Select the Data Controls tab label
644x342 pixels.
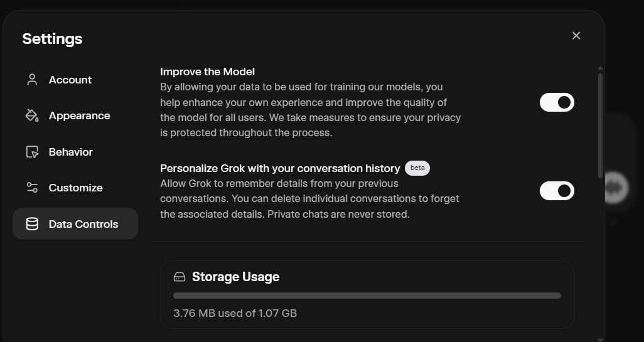pos(83,224)
